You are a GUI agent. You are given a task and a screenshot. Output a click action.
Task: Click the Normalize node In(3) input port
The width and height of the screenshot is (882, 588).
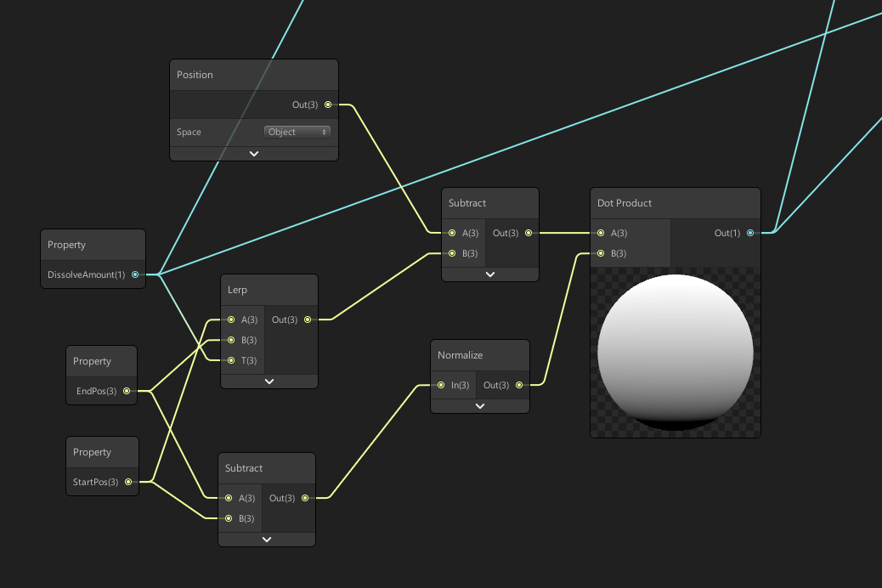pos(441,385)
